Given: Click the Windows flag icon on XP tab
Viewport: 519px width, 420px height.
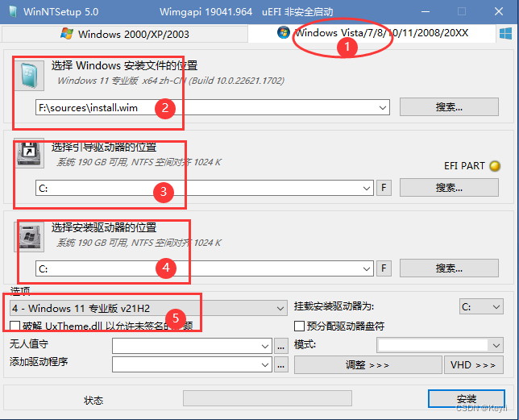Looking at the screenshot, I should (67, 34).
